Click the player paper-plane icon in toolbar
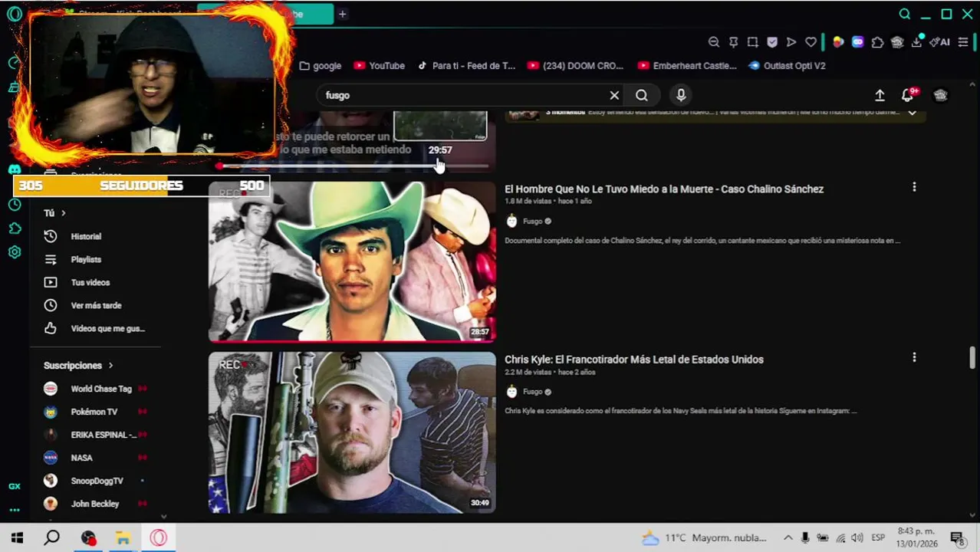The width and height of the screenshot is (980, 552). pos(791,42)
